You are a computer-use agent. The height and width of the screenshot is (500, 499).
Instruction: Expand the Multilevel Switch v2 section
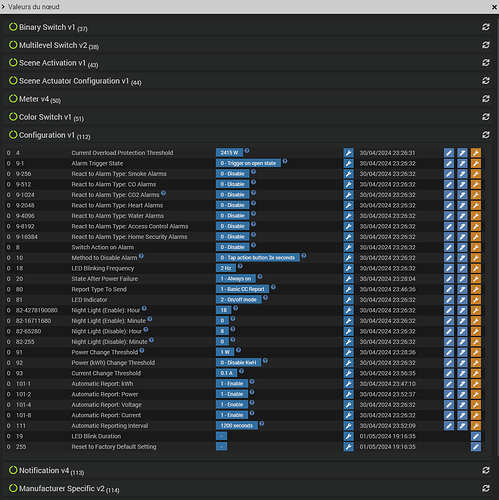pos(53,45)
